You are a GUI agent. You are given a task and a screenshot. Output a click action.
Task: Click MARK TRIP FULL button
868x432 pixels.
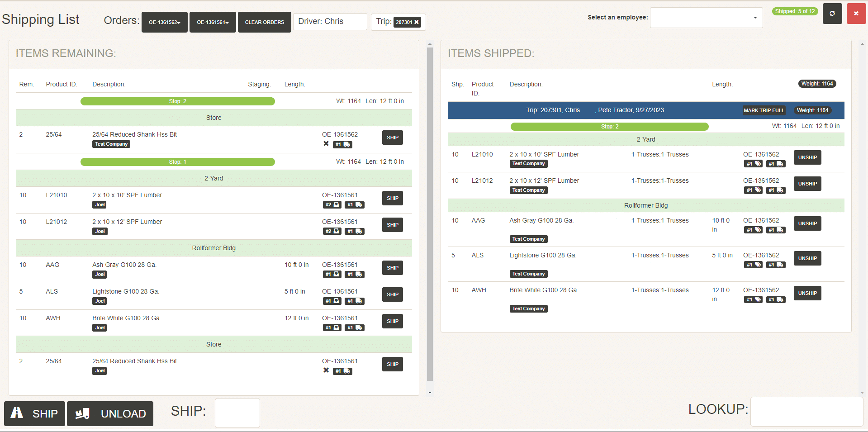pyautogui.click(x=764, y=110)
